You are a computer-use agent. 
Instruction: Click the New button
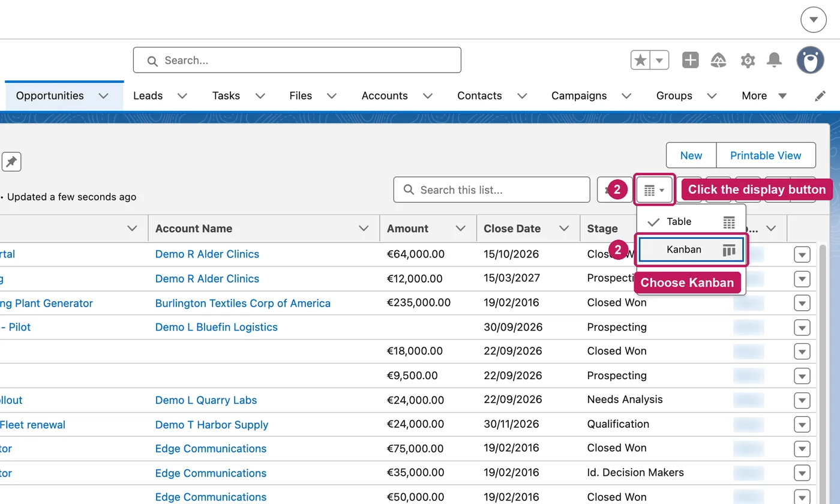coord(691,155)
